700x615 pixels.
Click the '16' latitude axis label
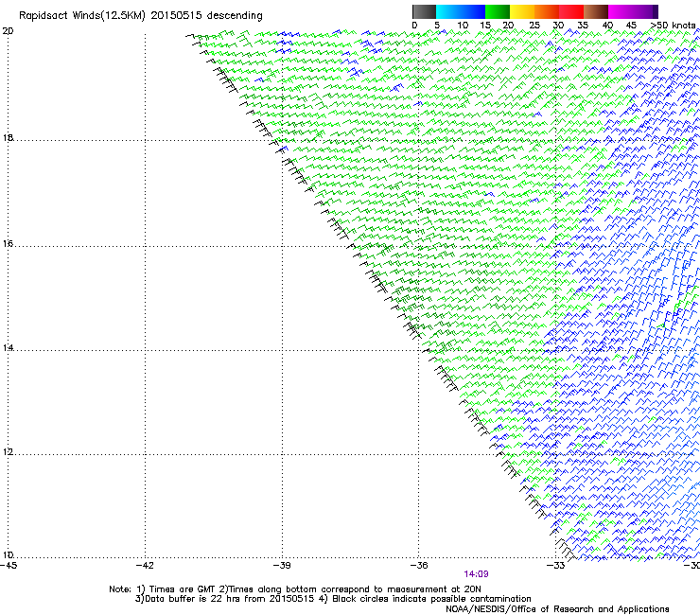pyautogui.click(x=8, y=244)
